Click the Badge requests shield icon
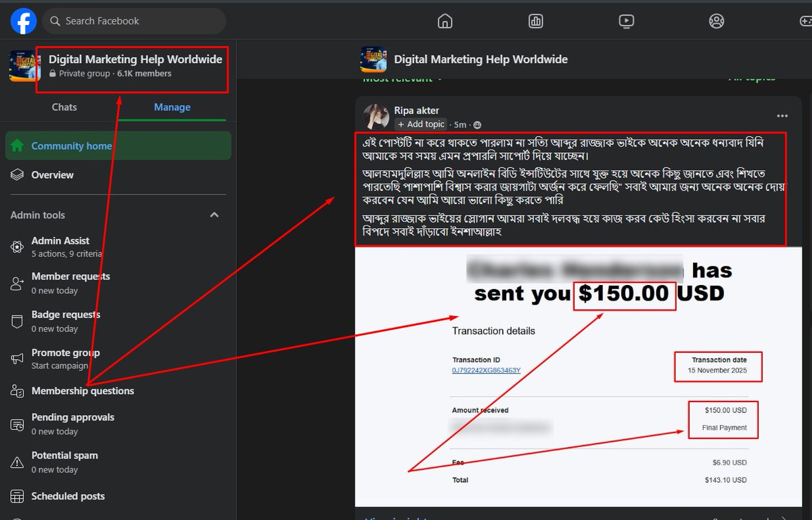Viewport: 812px width, 520px height. click(x=18, y=321)
